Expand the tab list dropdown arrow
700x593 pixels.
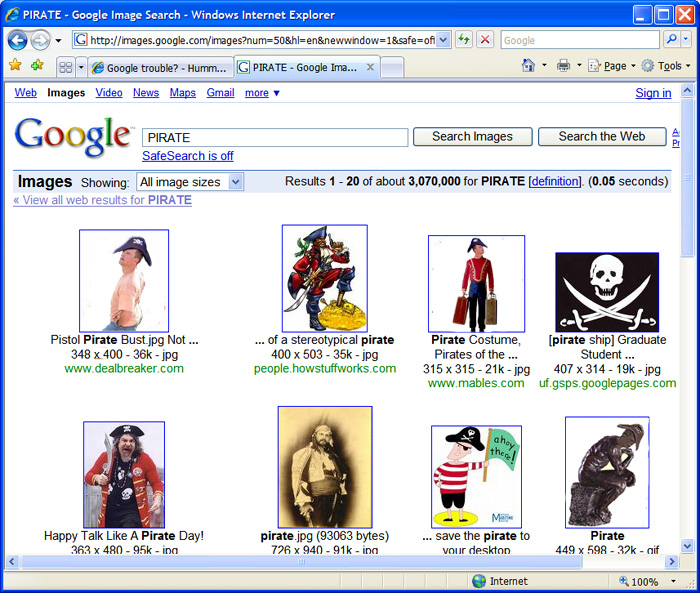click(x=81, y=67)
